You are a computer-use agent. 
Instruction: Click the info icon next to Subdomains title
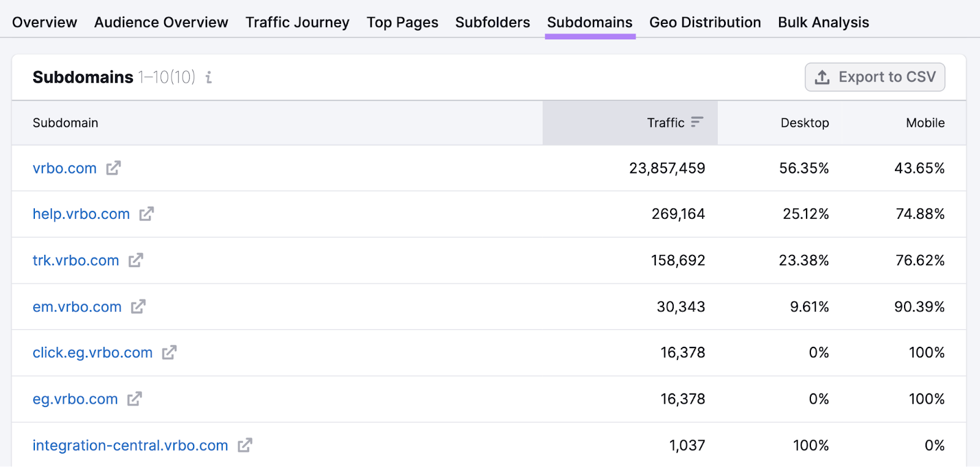(209, 77)
